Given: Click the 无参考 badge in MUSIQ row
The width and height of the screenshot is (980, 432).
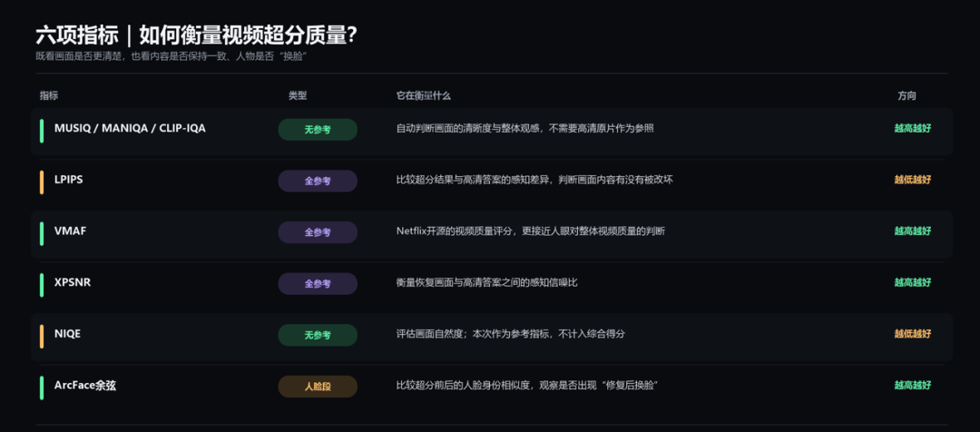Looking at the screenshot, I should 318,130.
